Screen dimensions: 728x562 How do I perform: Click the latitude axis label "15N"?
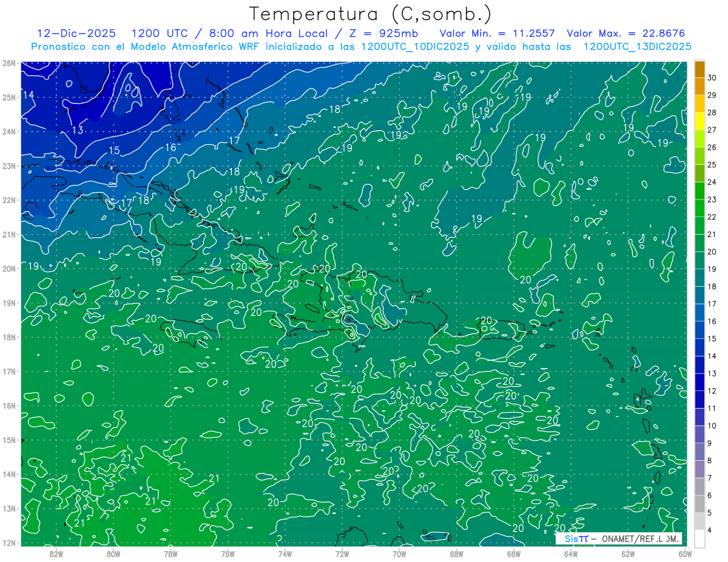tap(8, 440)
